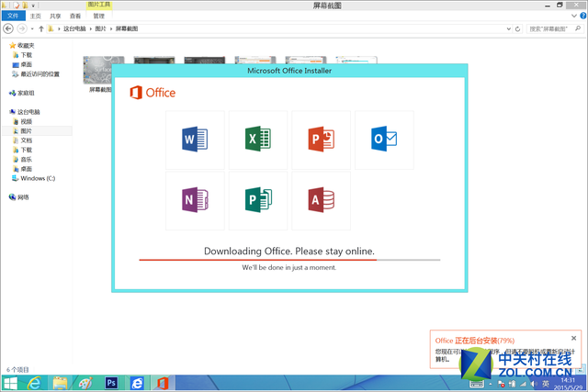588x392 pixels.
Task: Select 下载 under 收藏夹
Action: click(27, 55)
